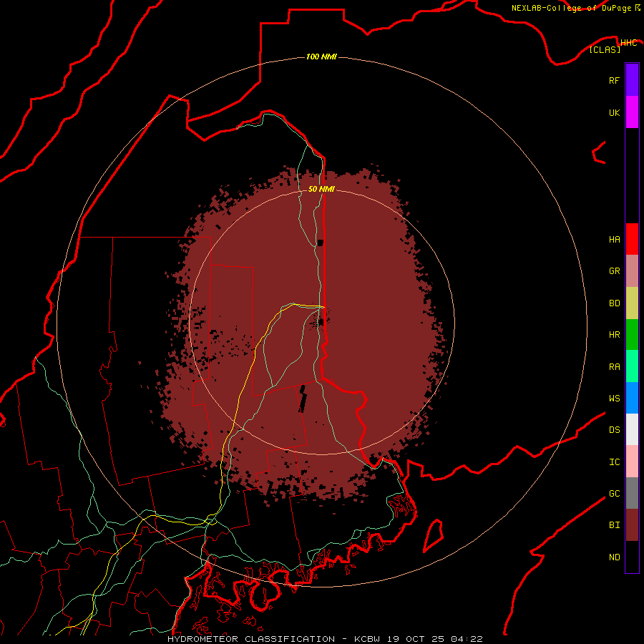Click the WS blue legend swatch
The width and height of the screenshot is (644, 644).
coord(632,398)
